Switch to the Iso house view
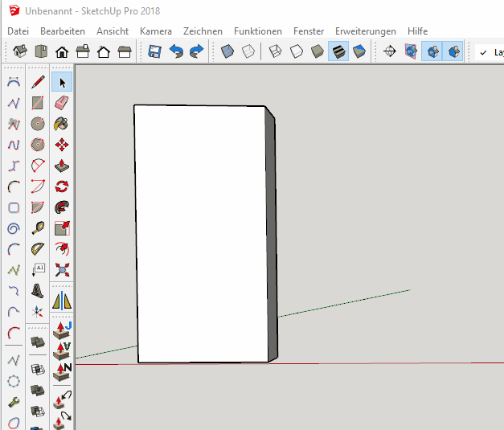 20,52
